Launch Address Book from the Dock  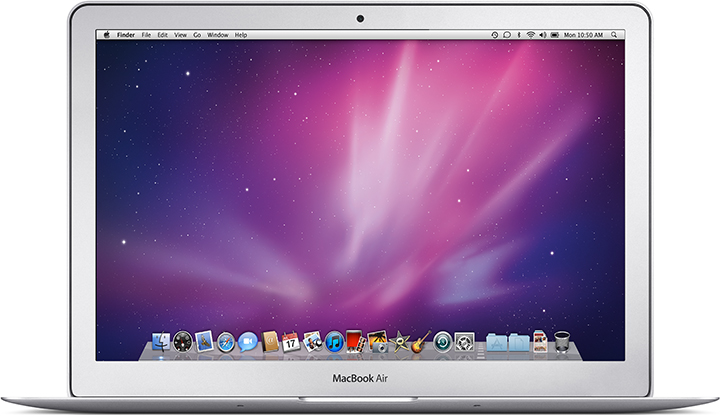point(269,341)
